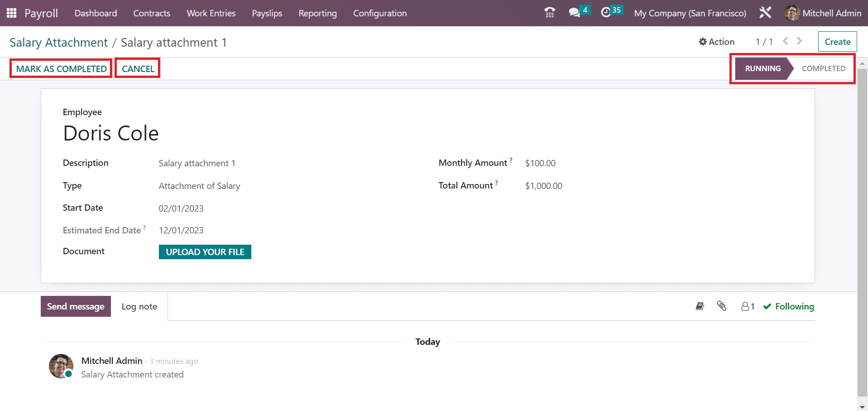Screen dimensions: 868x411
Task: Open the Configuration menu
Action: (x=379, y=13)
